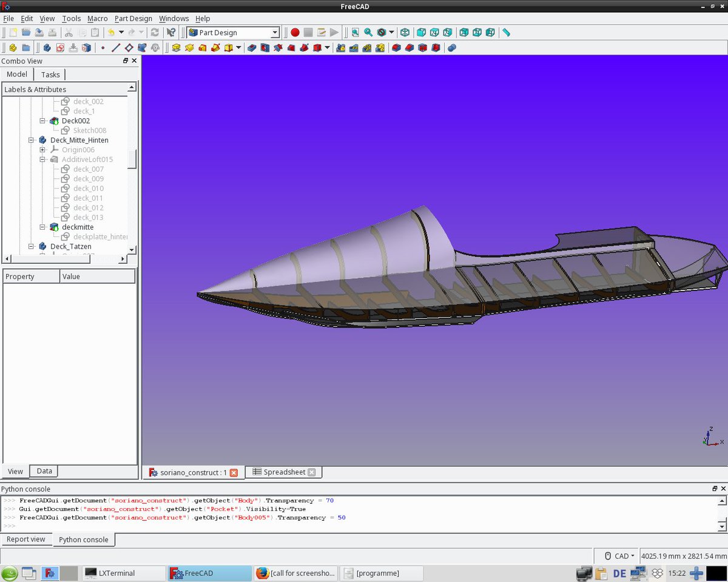Click the Revolution tool icon
Image resolution: width=728 pixels, height=582 pixels.
pos(189,47)
